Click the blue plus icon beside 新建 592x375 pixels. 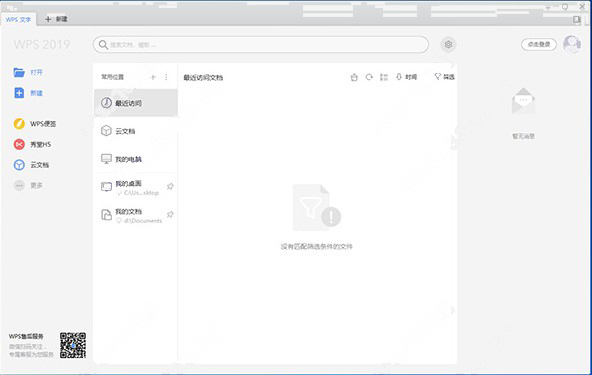[x=19, y=93]
